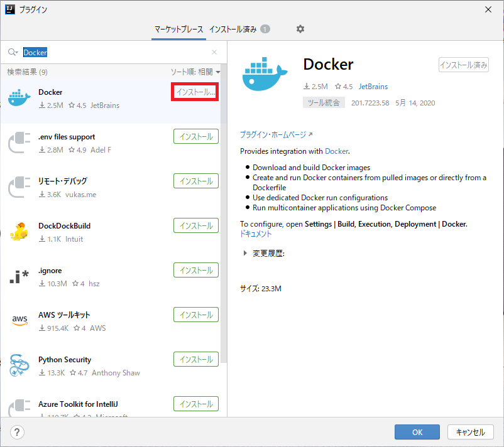
Task: Click the version 201.7223.58 text
Action: click(x=370, y=103)
